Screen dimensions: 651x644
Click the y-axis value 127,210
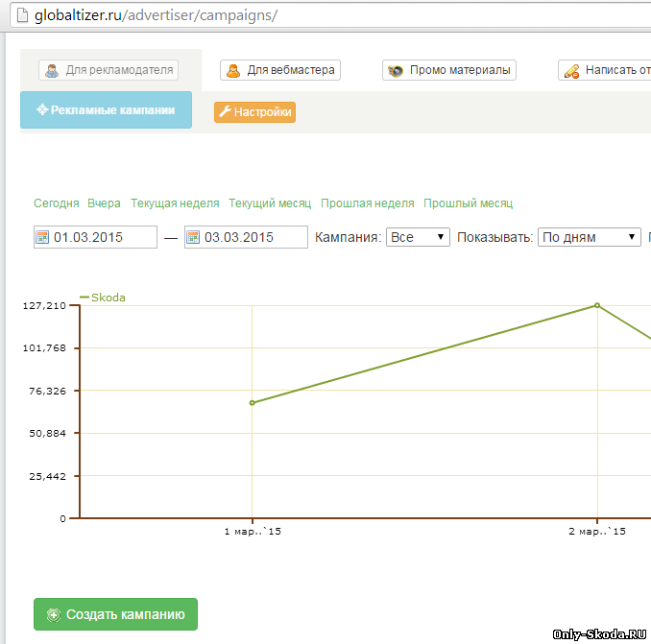(x=44, y=306)
